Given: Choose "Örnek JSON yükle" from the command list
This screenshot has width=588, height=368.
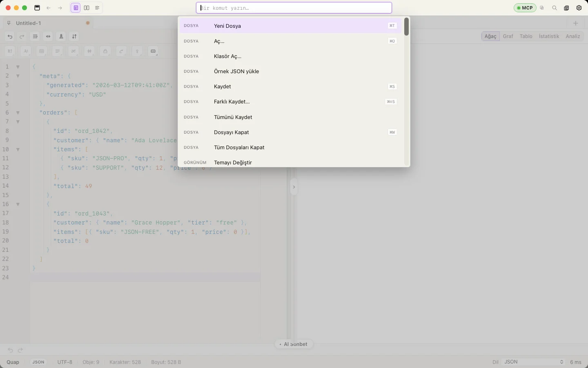Looking at the screenshot, I should [291, 71].
